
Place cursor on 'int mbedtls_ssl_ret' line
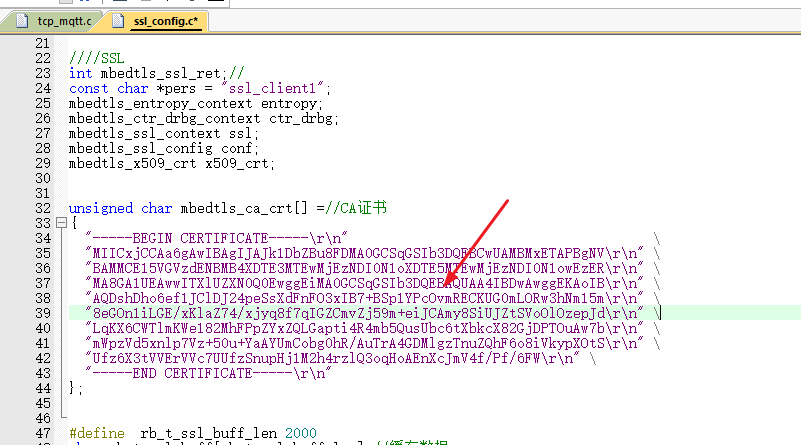tap(156, 74)
